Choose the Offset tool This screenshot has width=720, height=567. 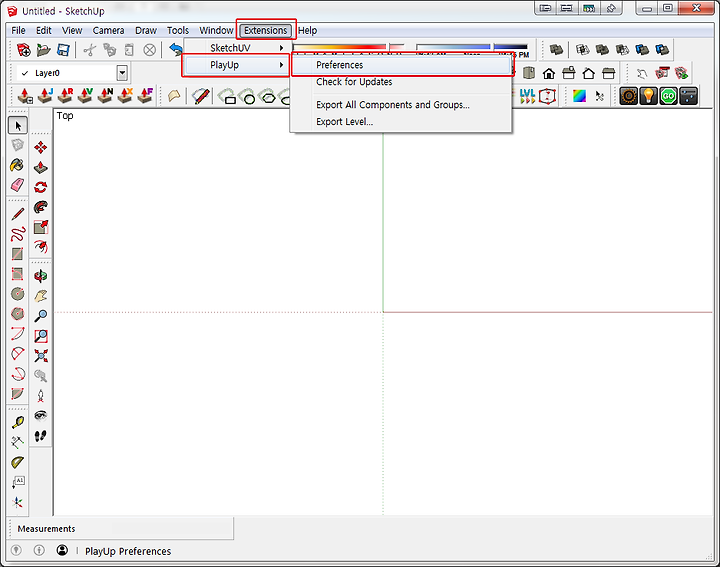click(40, 247)
